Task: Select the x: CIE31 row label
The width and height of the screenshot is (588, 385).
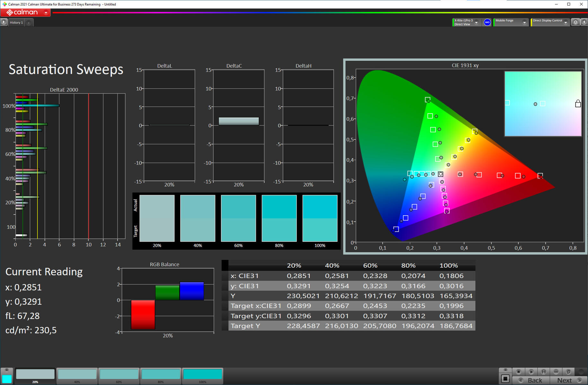Action: coord(244,276)
